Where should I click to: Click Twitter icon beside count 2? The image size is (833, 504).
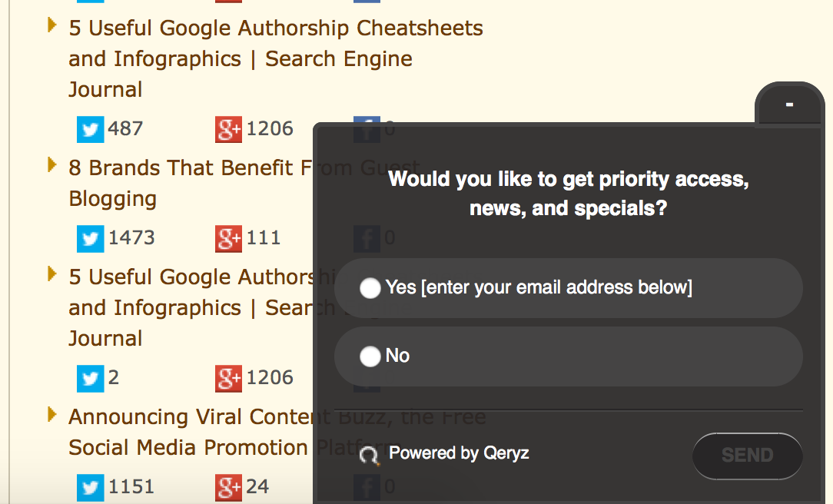[x=90, y=378]
